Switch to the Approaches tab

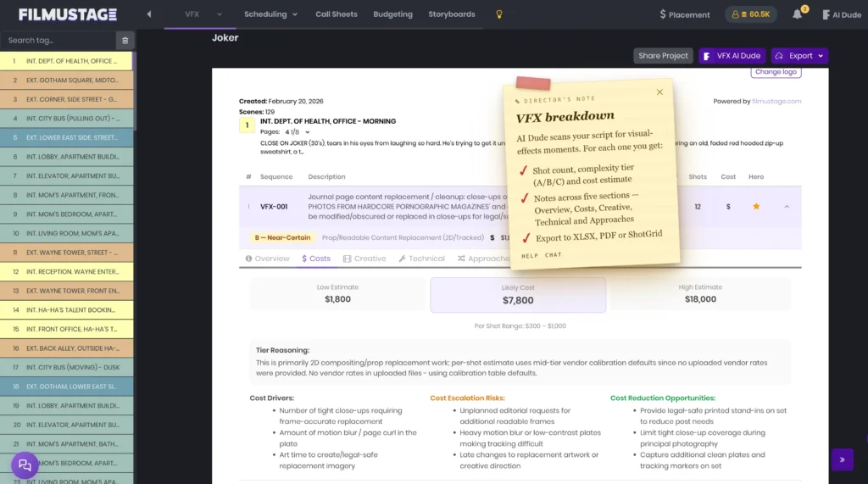coord(483,259)
